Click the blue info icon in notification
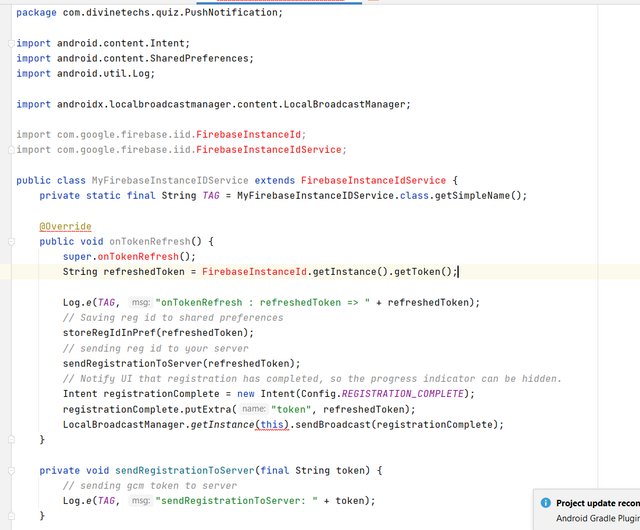Screen dimensions: 640x530 click(545, 503)
